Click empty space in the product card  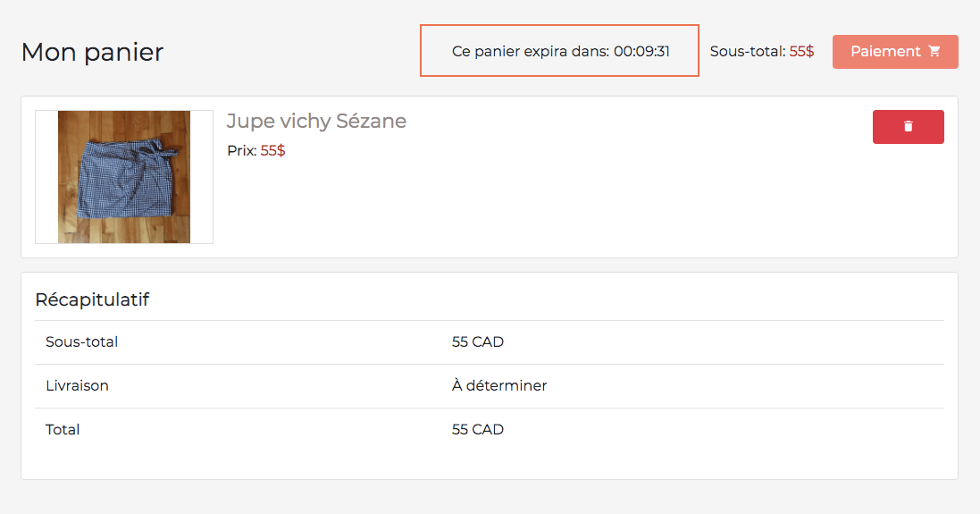coord(581,206)
